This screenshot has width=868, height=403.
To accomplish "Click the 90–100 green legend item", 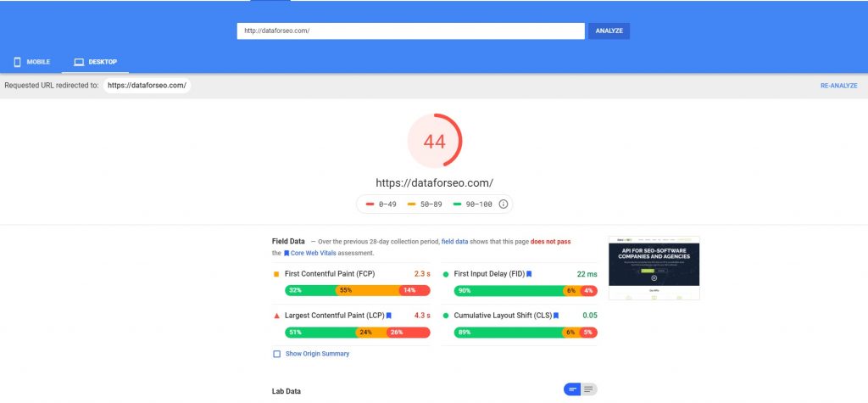I will tap(473, 204).
